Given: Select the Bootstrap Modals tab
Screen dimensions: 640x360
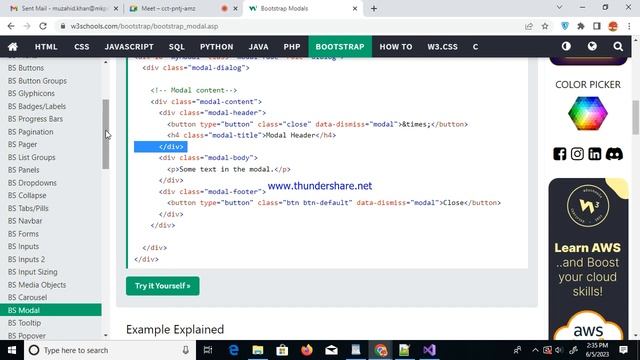Looking at the screenshot, I should click(302, 9).
